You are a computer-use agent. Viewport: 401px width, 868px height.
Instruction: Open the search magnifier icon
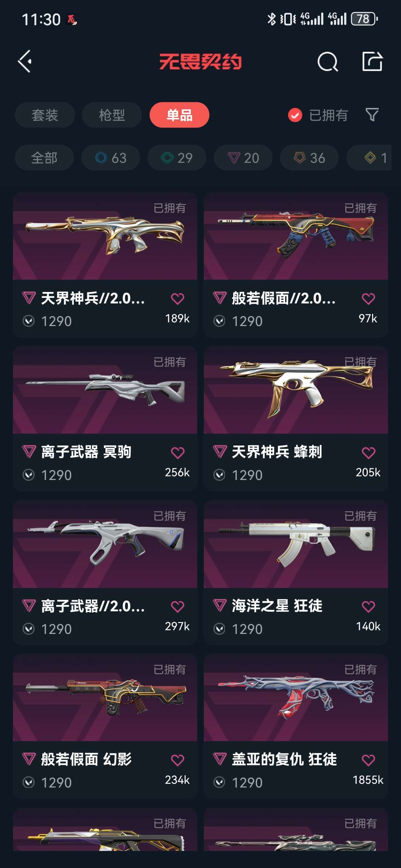[327, 61]
